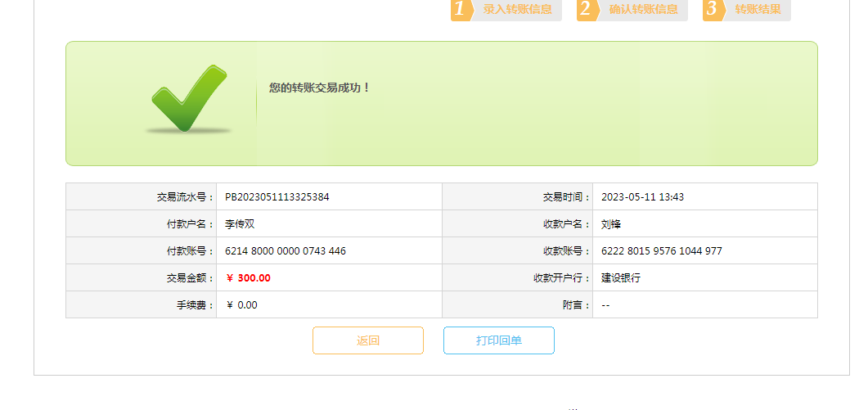Click the 交易流水号 field label

tap(186, 197)
